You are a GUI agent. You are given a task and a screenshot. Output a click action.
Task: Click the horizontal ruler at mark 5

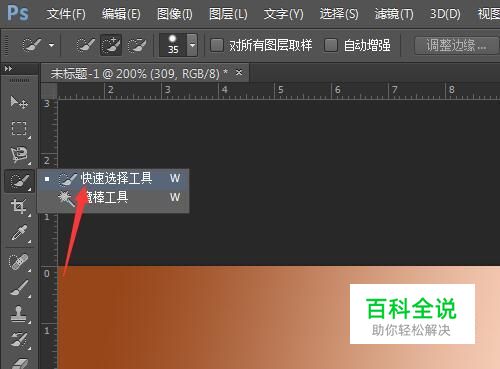281,90
